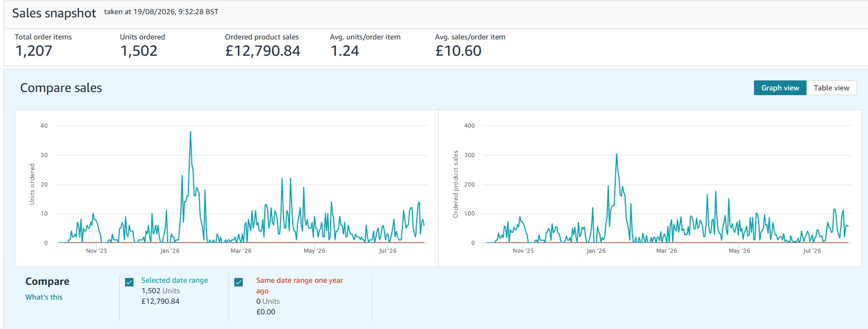Switch to Table view tab
Image resolution: width=868 pixels, height=329 pixels.
(831, 88)
